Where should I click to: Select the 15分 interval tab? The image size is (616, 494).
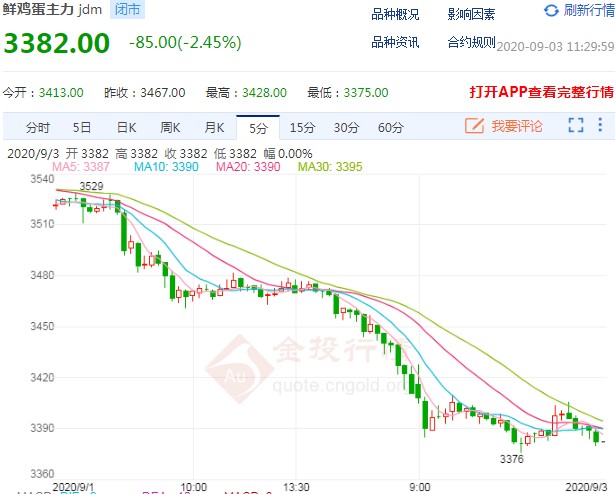click(x=302, y=127)
